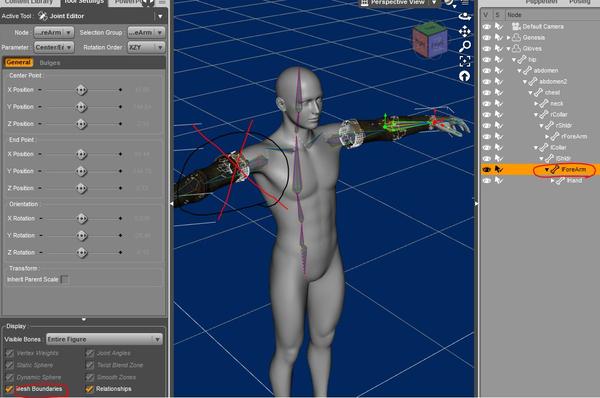Switch to the Bulges tab
This screenshot has width=600, height=398.
[50, 63]
